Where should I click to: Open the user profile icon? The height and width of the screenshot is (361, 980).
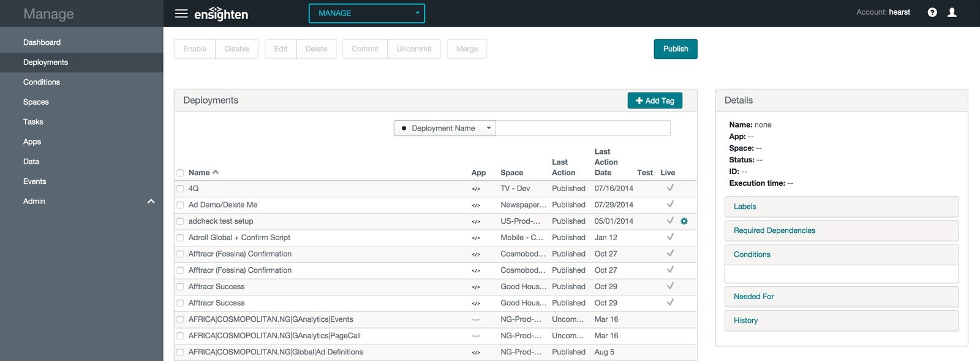click(x=952, y=12)
